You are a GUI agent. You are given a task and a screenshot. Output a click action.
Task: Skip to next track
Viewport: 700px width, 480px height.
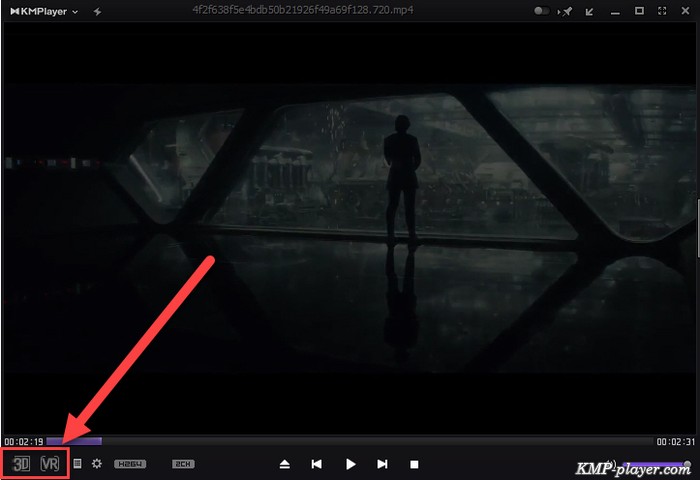pyautogui.click(x=382, y=464)
